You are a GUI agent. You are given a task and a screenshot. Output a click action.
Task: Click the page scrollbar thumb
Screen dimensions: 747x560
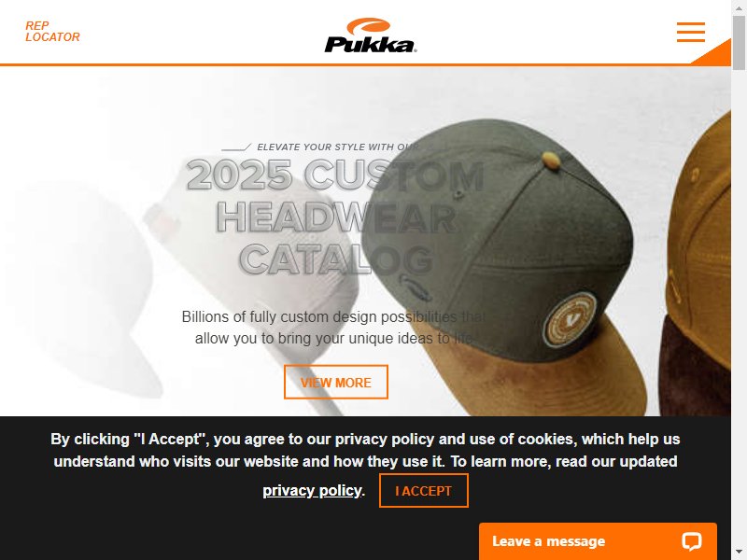739,43
